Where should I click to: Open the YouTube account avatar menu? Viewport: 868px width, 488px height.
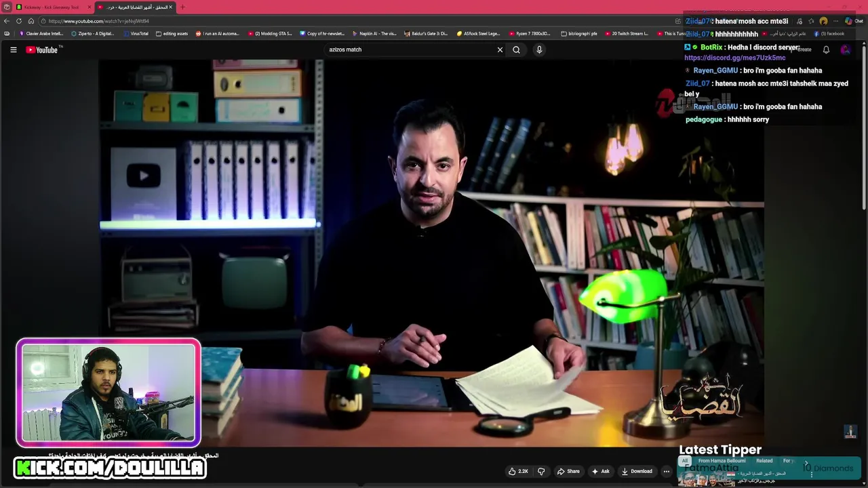pyautogui.click(x=845, y=49)
